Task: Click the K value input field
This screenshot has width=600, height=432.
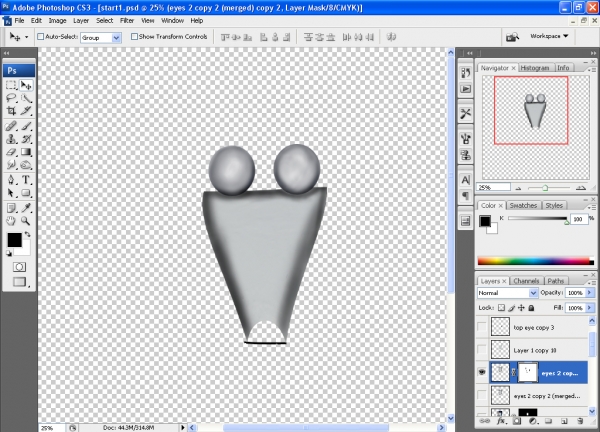Action: 579,219
